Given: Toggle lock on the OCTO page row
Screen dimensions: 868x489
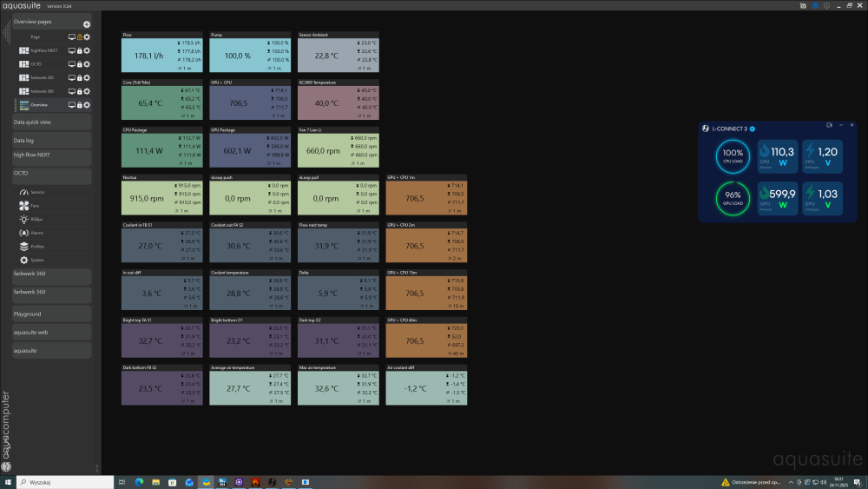Looking at the screenshot, I should [79, 64].
